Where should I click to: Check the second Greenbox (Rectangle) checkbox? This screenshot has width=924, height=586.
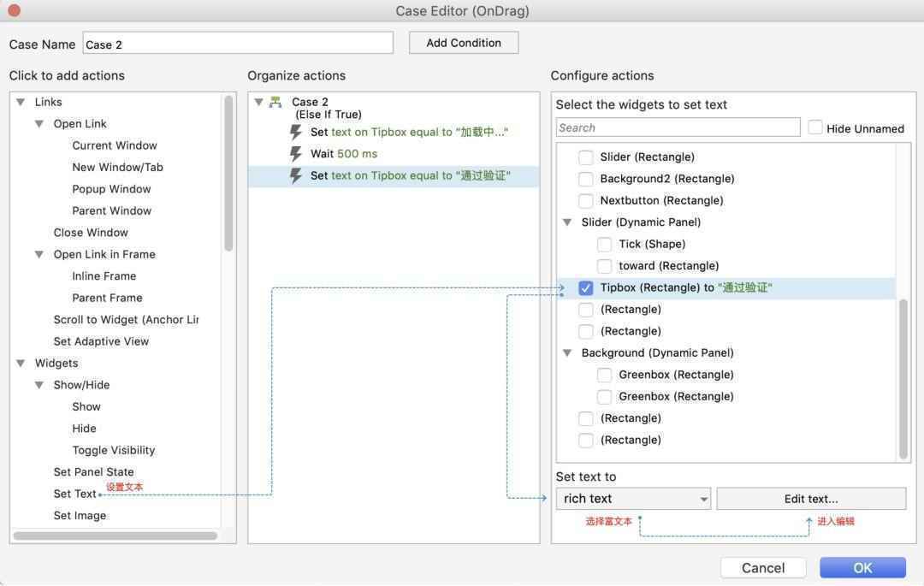click(604, 397)
